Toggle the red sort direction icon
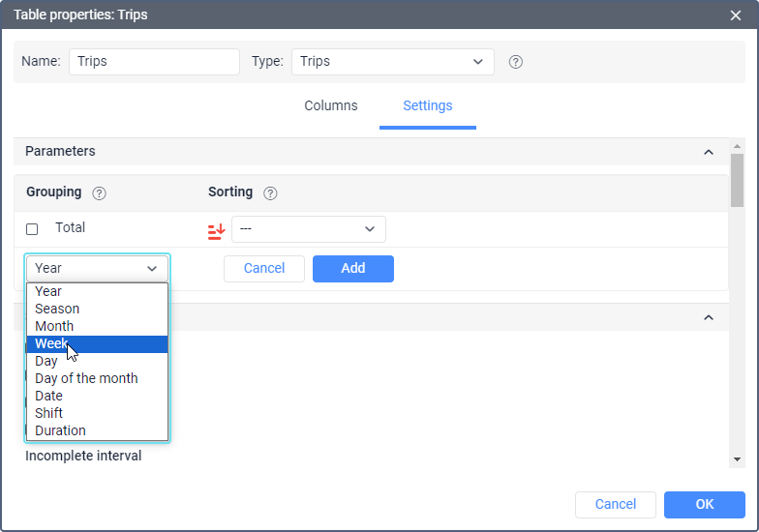The width and height of the screenshot is (759, 532). tap(217, 231)
